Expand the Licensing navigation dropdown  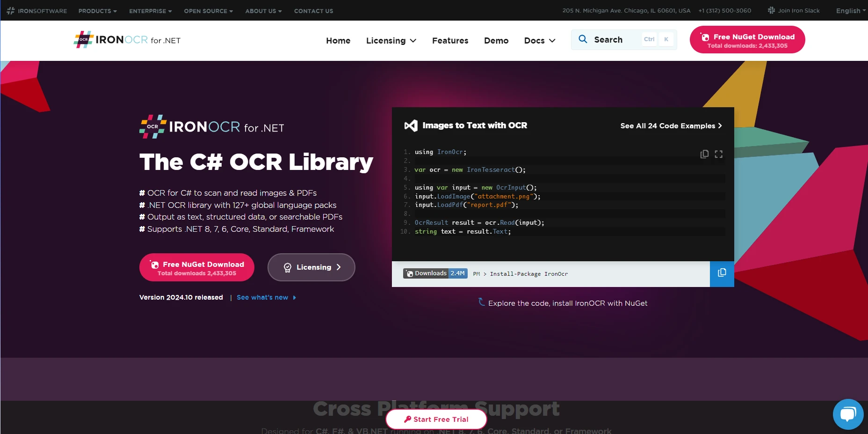pyautogui.click(x=391, y=41)
